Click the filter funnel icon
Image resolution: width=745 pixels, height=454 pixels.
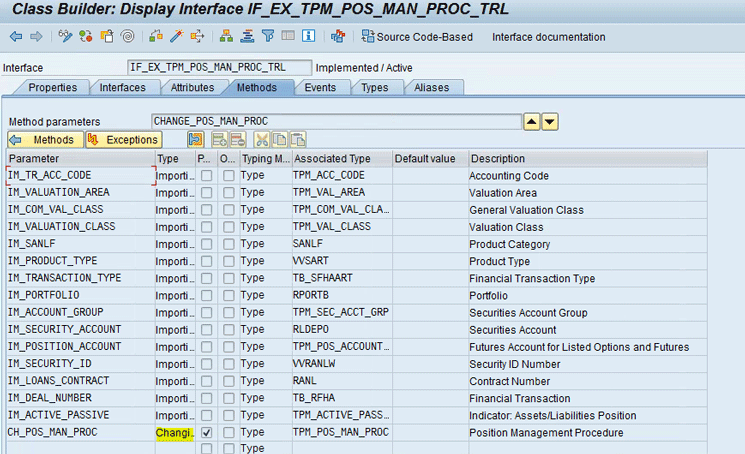tap(267, 37)
